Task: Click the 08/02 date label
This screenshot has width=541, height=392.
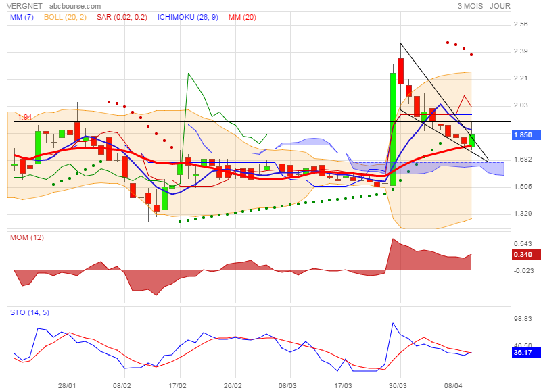Action: (x=122, y=385)
